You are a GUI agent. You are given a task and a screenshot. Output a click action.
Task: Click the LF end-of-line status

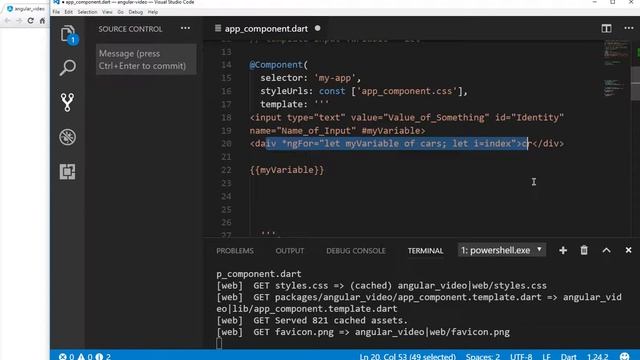tap(547, 356)
